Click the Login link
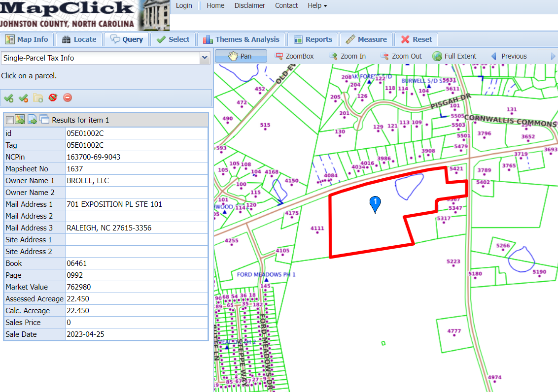This screenshot has width=558, height=392. click(184, 5)
